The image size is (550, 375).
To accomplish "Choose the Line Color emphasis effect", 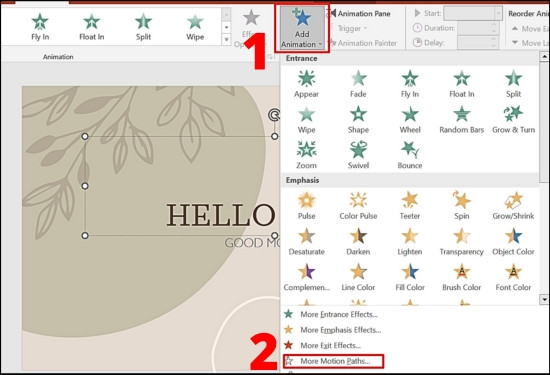I will tap(358, 277).
